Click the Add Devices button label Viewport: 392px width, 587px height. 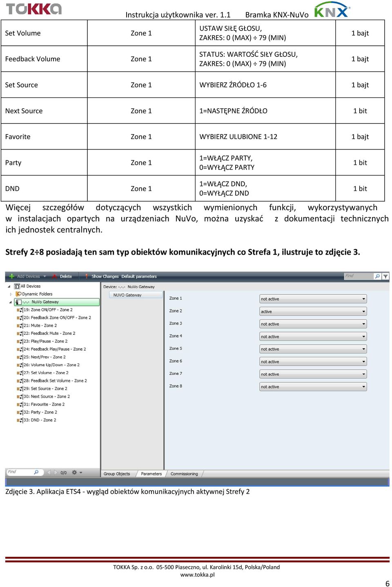click(x=29, y=276)
